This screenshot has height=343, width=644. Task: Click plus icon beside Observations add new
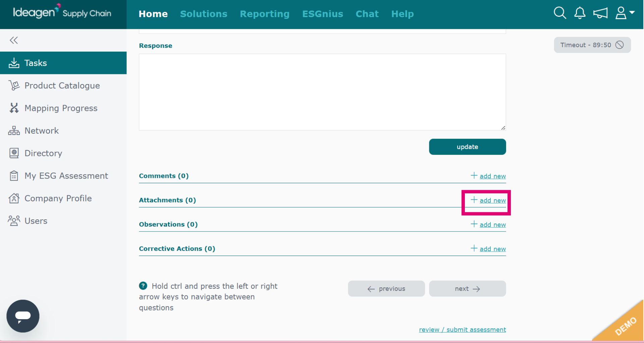pyautogui.click(x=474, y=224)
